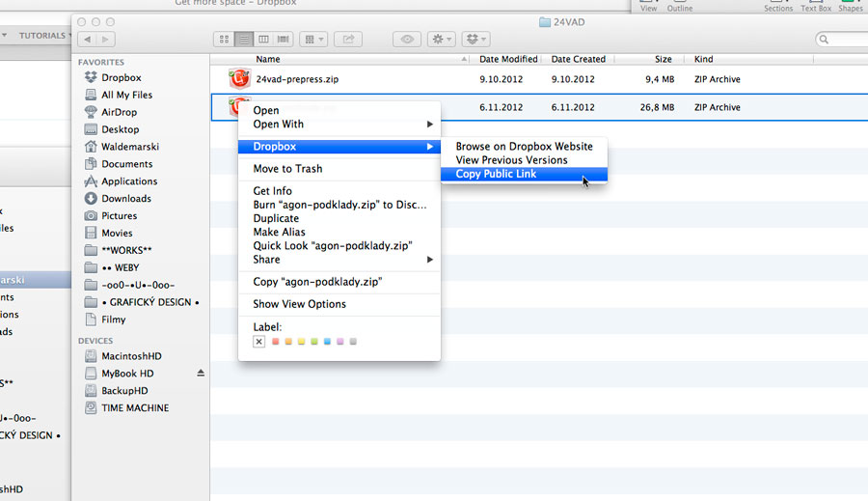868x501 pixels.
Task: Click Browse on Dropbox Website
Action: coord(525,147)
